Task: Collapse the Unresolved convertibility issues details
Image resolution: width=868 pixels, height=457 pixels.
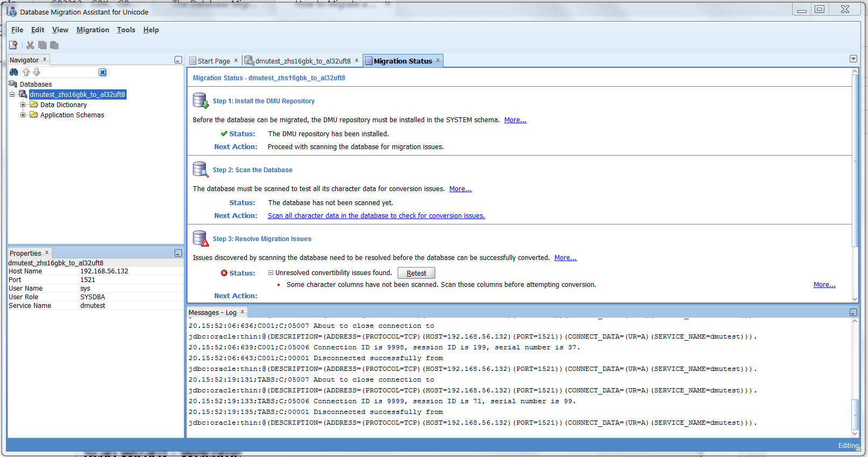Action: (271, 273)
